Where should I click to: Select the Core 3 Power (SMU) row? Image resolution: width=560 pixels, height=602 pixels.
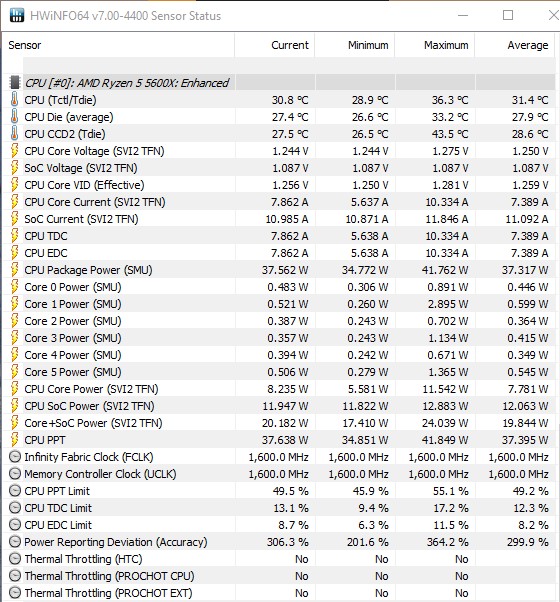279,338
